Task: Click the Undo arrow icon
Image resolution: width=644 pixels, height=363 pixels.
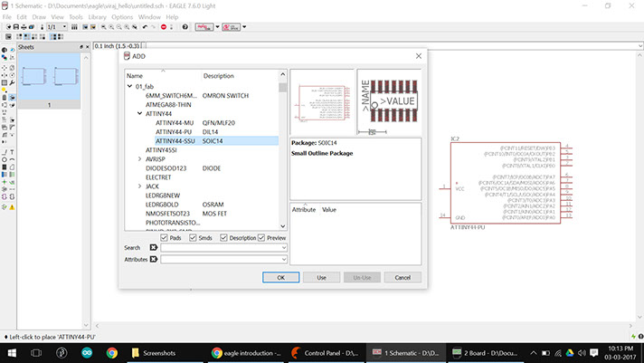Action: [x=145, y=27]
